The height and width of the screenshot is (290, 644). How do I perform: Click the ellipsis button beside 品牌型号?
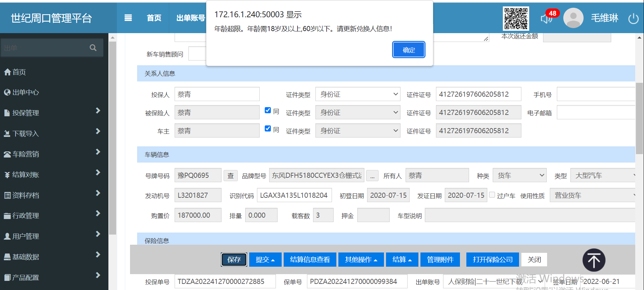point(372,176)
